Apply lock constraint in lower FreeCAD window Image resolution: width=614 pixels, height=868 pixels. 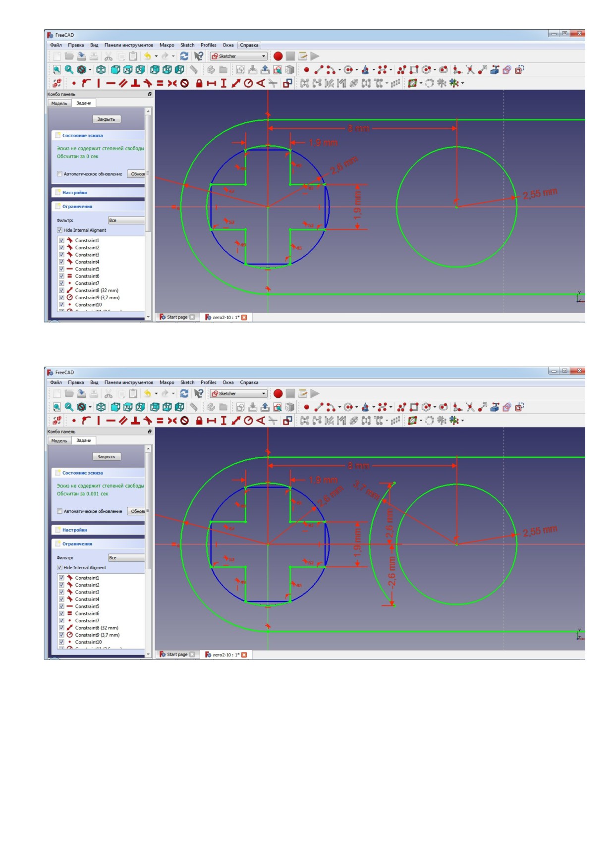199,421
